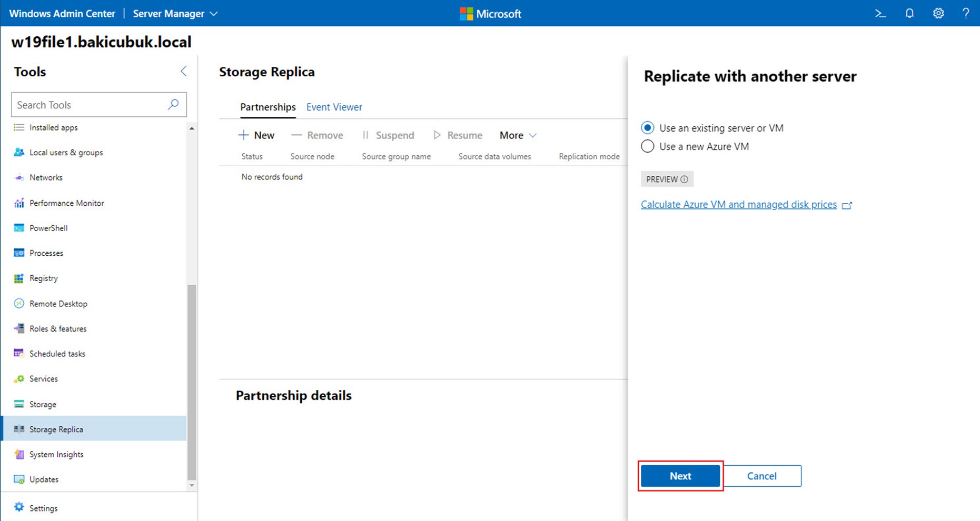Screen dimensions: 980x521
Task: Select Use an existing server or VM
Action: [x=647, y=128]
